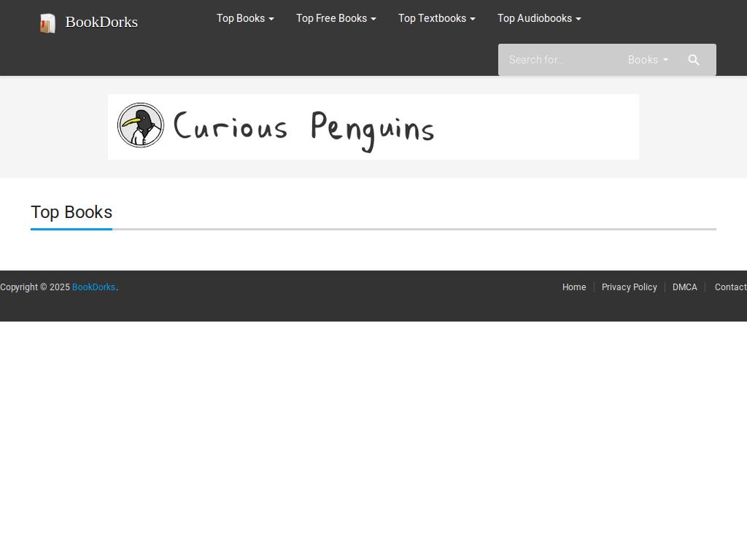Click the BookDorks book logo icon
Image resolution: width=747 pixels, height=560 pixels.
(47, 23)
